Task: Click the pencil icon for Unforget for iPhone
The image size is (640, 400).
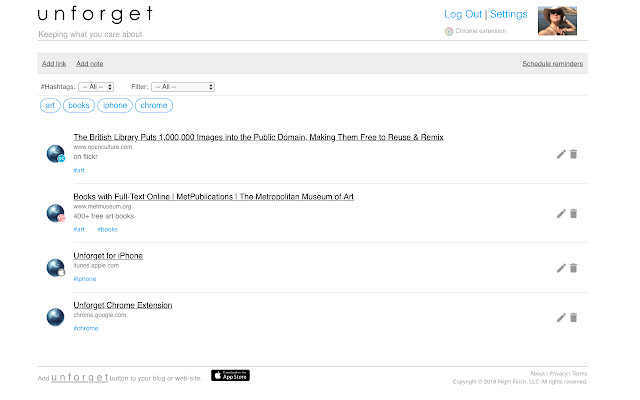Action: point(561,268)
